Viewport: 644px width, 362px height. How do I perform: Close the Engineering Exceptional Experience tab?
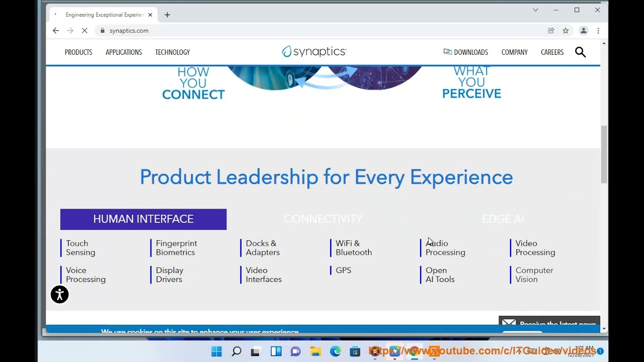tap(150, 15)
